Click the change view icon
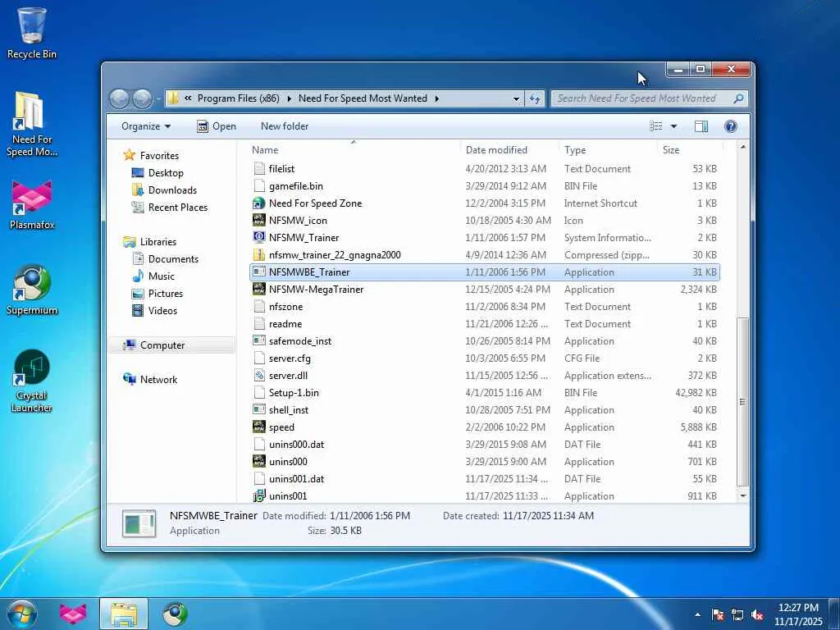 [x=655, y=126]
